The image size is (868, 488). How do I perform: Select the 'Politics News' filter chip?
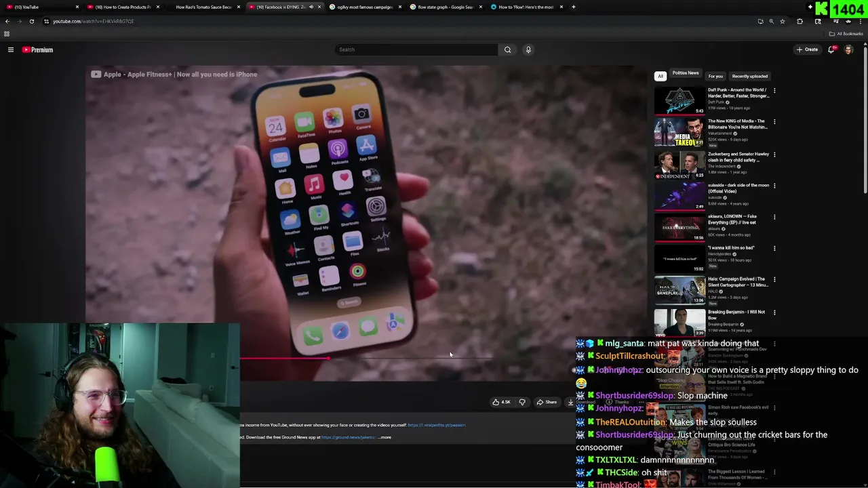pyautogui.click(x=686, y=73)
